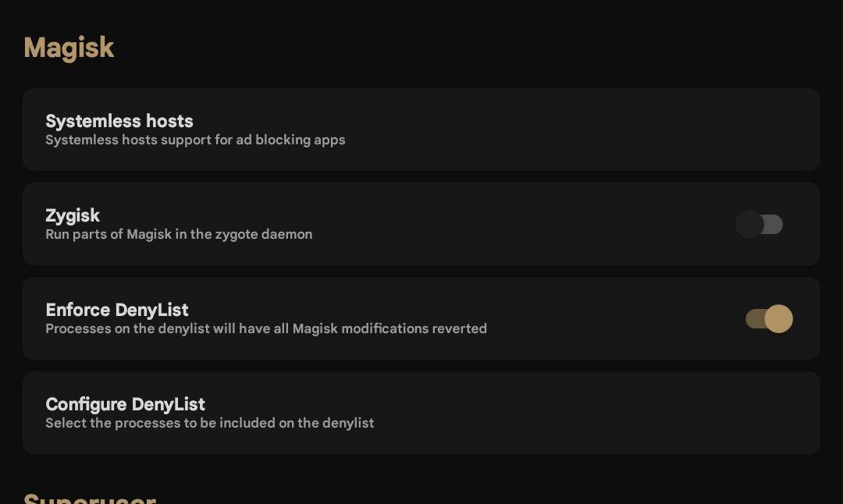
Task: Open the Systemless hosts option
Action: coord(421,130)
